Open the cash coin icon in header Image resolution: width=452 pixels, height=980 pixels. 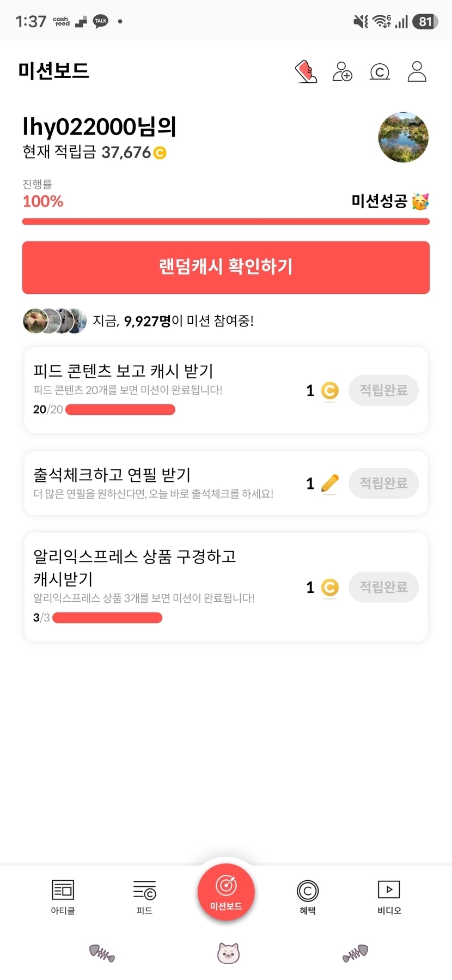click(x=380, y=72)
